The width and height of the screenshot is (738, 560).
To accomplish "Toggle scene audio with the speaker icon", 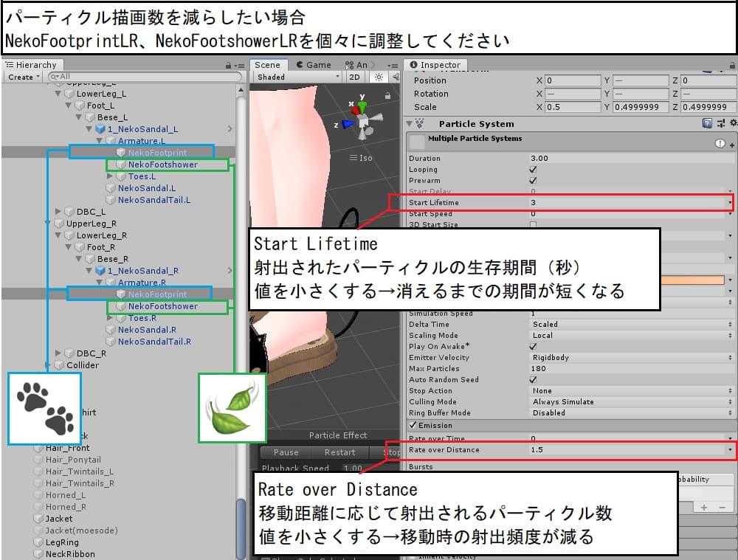I will 396,77.
